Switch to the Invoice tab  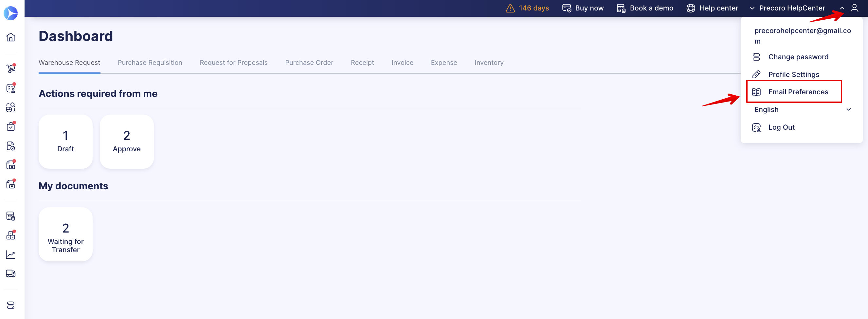coord(402,63)
